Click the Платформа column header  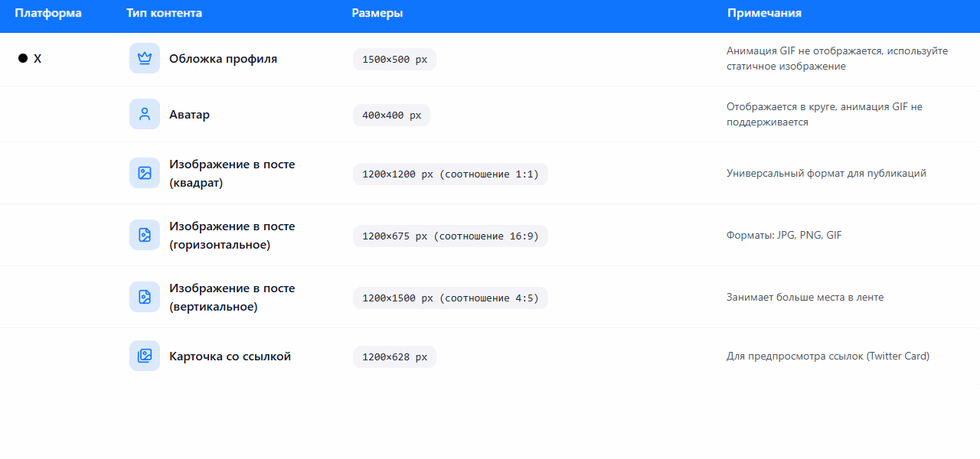point(48,13)
